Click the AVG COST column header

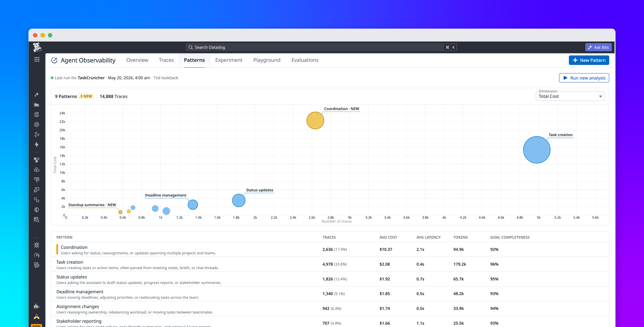388,237
